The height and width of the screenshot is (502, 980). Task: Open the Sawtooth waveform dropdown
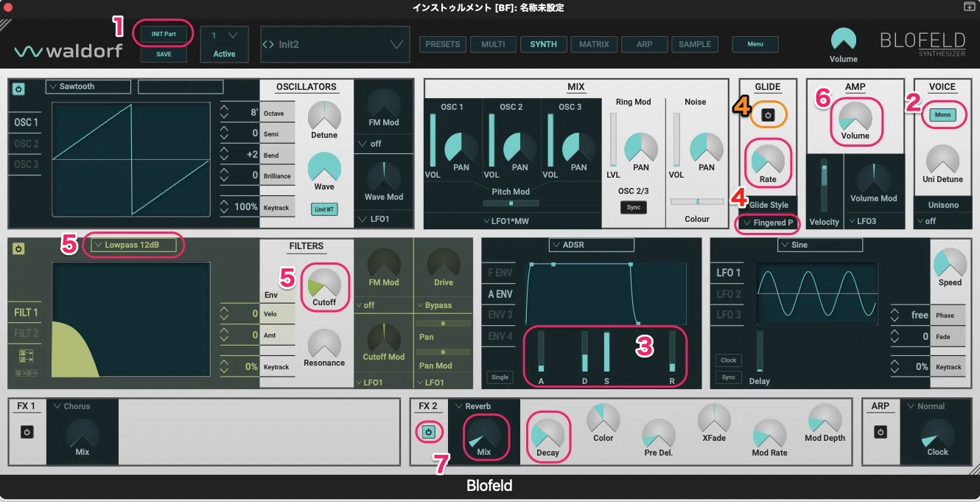click(x=88, y=87)
